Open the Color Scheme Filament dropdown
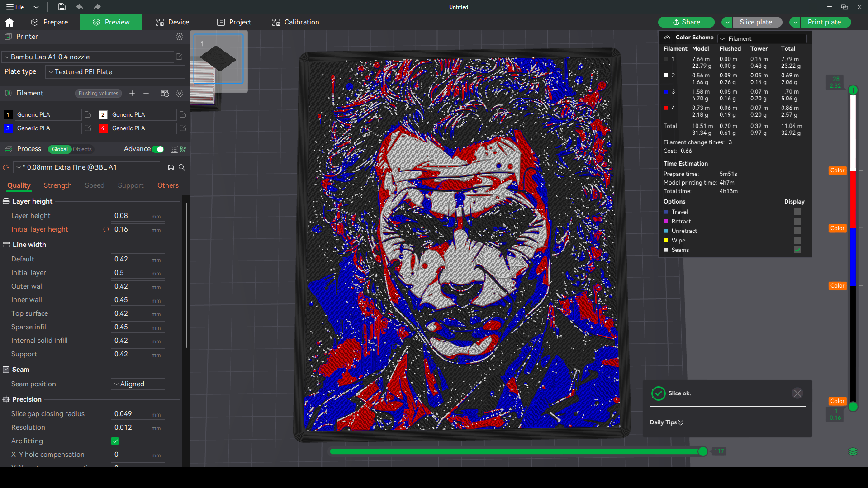 pos(762,38)
